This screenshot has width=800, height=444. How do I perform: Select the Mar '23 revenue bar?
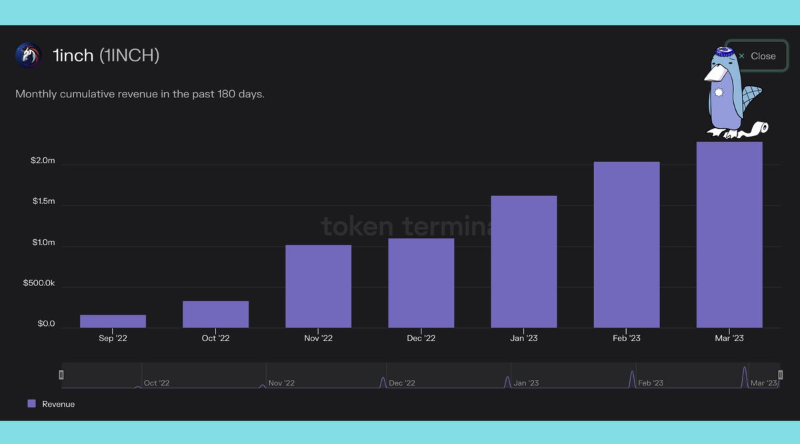tap(729, 235)
